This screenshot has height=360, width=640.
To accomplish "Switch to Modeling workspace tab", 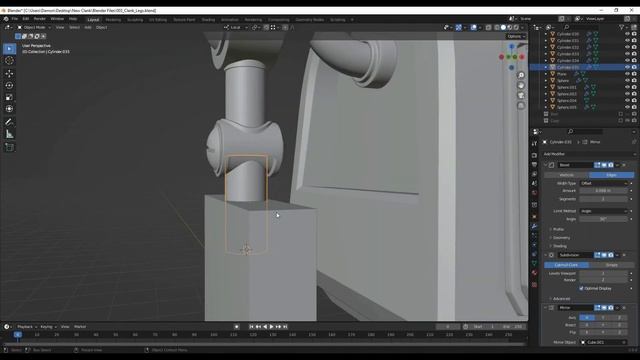I will tap(113, 20).
